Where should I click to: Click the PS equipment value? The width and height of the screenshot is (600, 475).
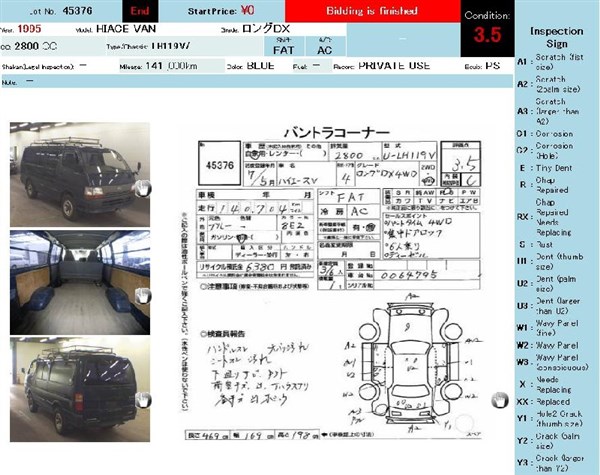(493, 66)
